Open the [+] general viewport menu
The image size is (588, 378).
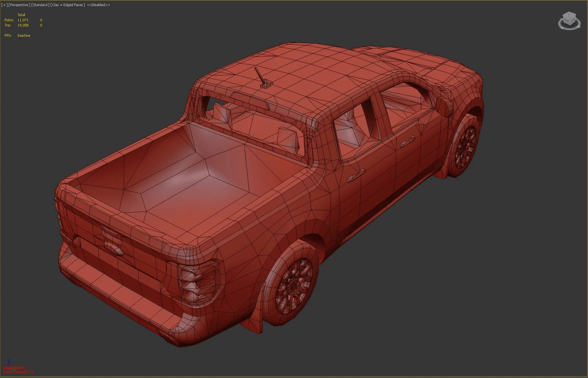pos(5,5)
